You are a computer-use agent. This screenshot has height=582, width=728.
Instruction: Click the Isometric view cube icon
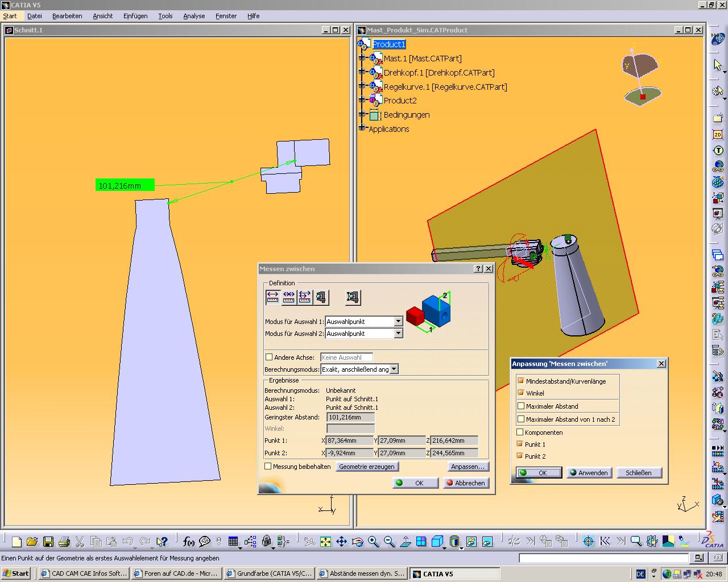[x=437, y=542]
